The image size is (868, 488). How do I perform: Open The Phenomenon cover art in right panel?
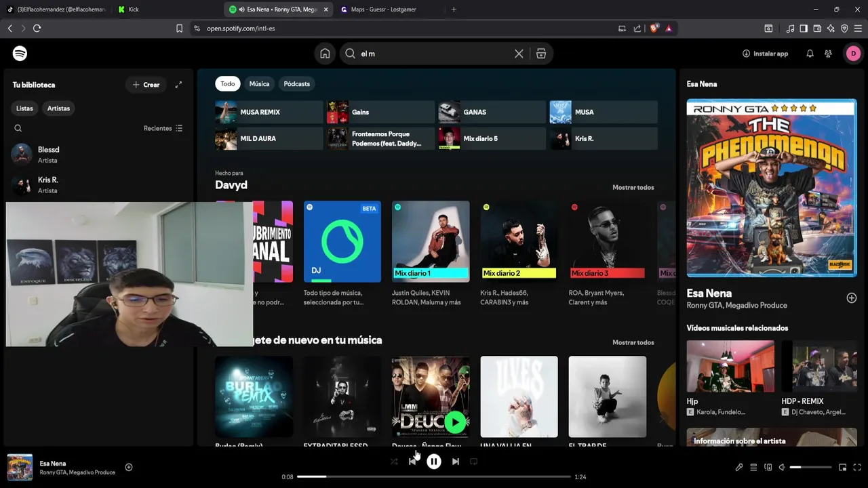click(772, 188)
